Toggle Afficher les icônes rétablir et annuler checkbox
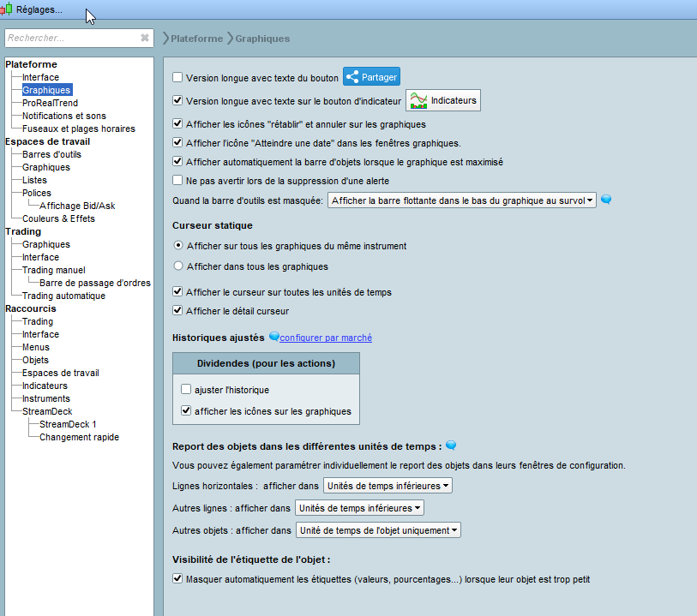 point(177,123)
